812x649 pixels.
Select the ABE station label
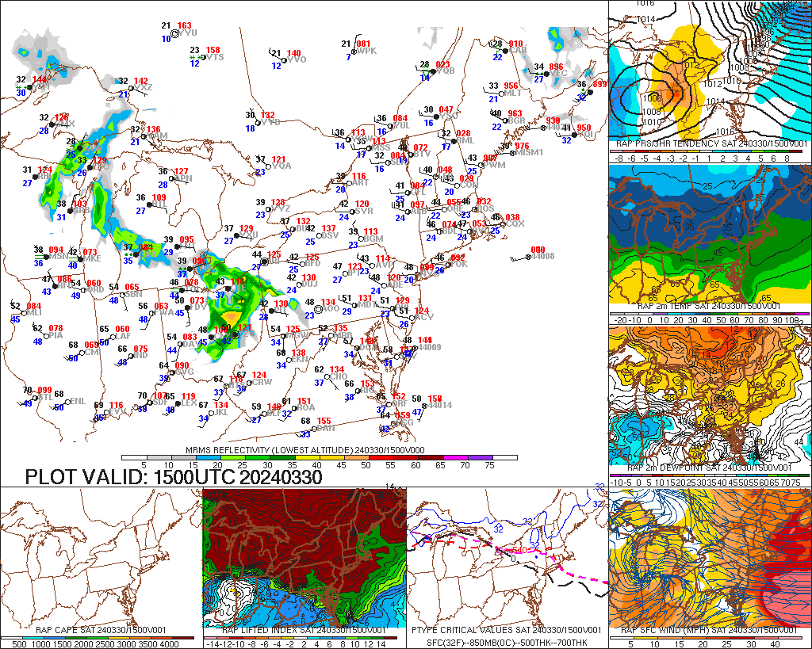[x=395, y=285]
